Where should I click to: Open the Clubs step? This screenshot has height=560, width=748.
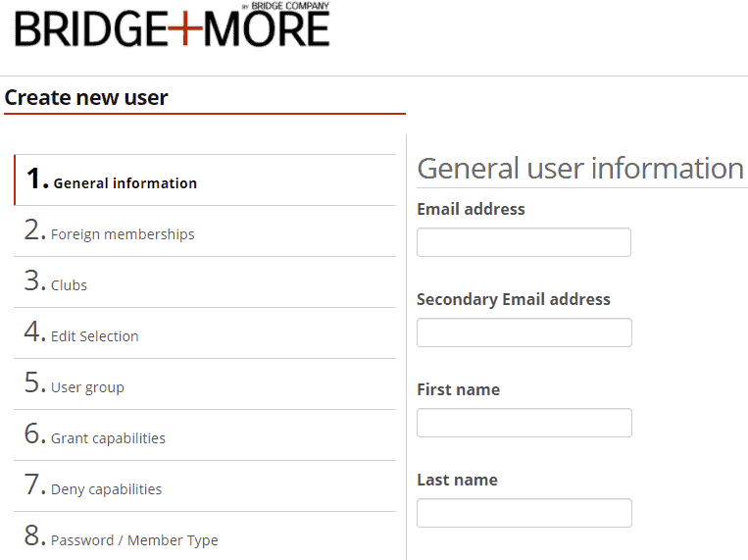tap(69, 285)
